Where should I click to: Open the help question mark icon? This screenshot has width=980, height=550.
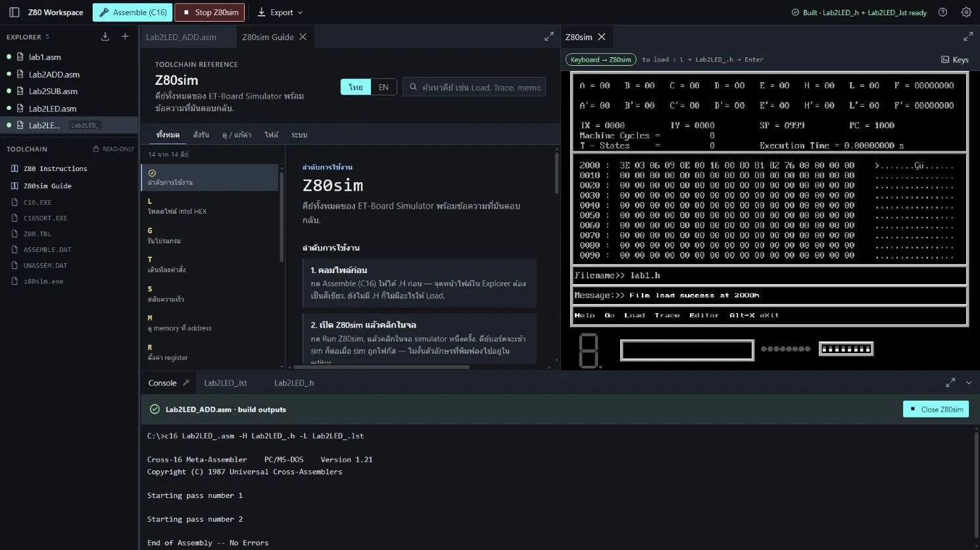point(943,12)
